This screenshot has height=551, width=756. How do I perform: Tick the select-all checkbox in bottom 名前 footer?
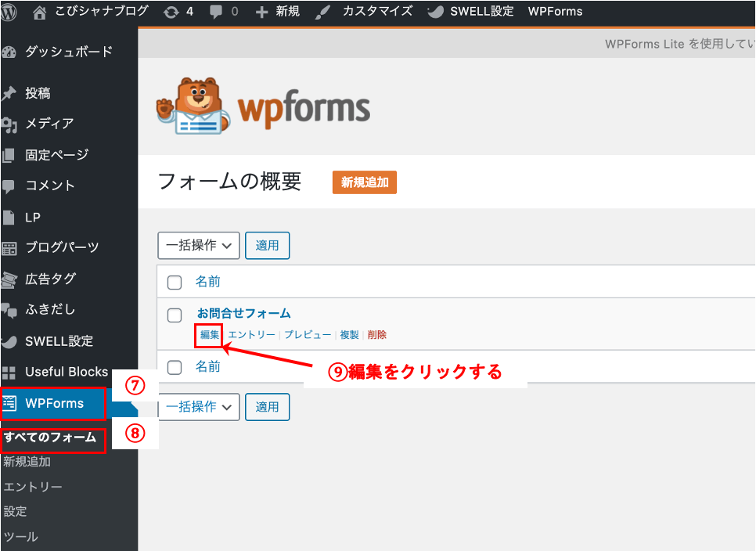[x=174, y=367]
